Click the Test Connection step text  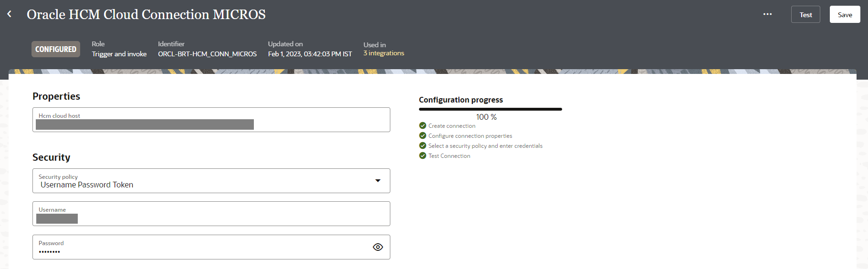click(x=449, y=156)
